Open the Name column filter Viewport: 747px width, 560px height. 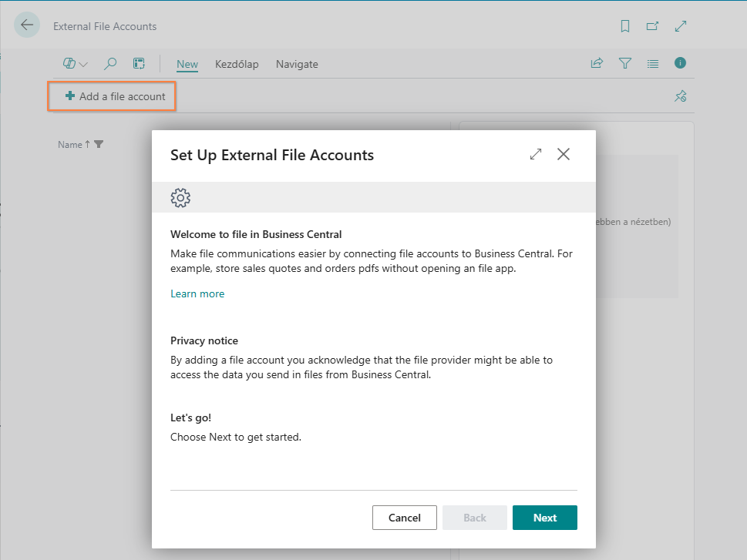coord(99,145)
